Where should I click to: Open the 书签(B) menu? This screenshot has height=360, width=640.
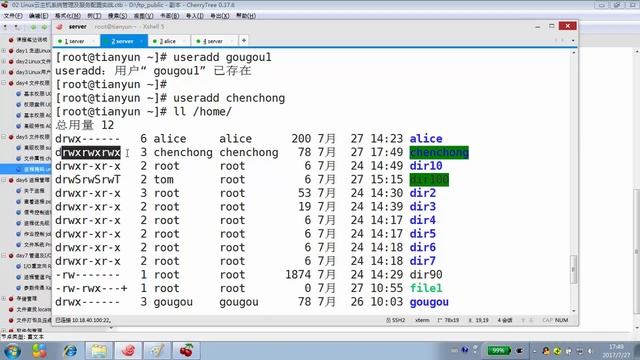coord(169,16)
